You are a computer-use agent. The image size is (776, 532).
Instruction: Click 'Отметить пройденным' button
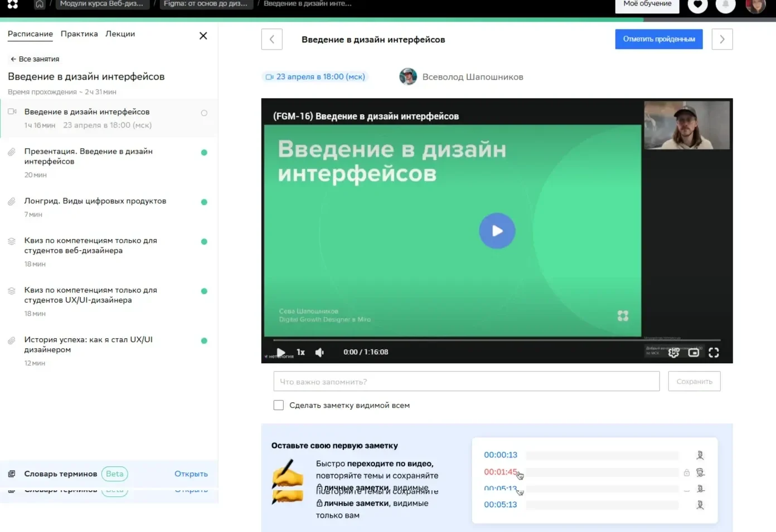tap(659, 39)
